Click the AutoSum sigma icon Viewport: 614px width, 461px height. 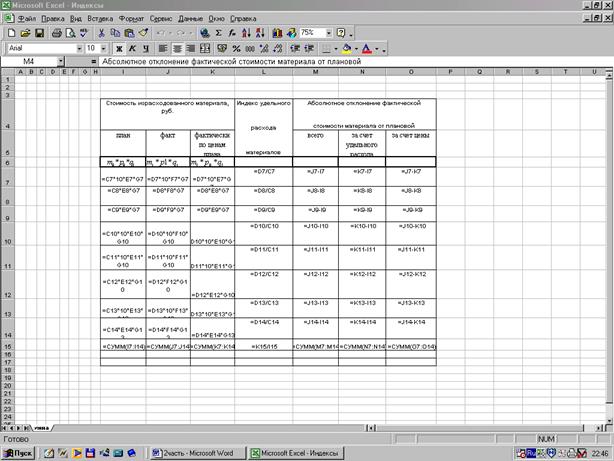click(x=217, y=33)
